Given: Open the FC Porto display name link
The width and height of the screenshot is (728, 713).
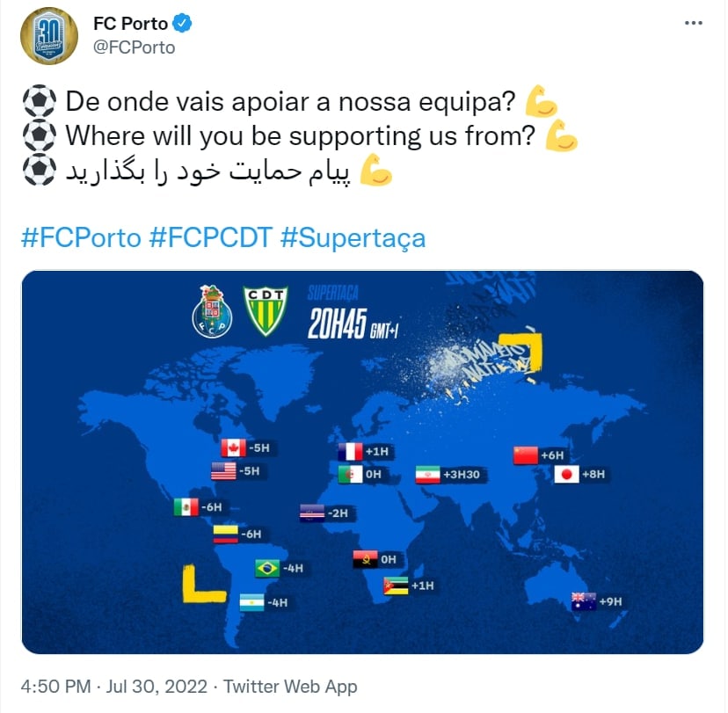Looking at the screenshot, I should pos(131,24).
